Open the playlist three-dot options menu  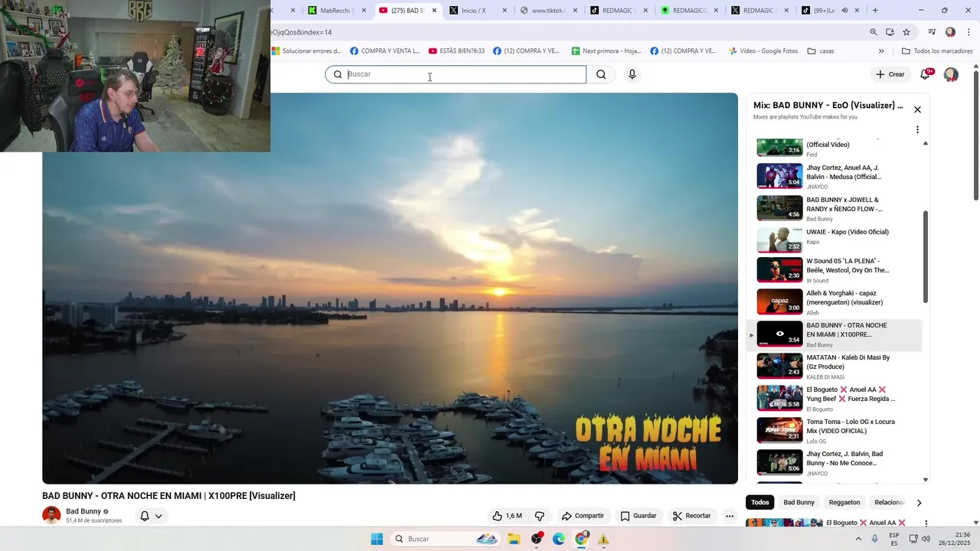click(917, 129)
